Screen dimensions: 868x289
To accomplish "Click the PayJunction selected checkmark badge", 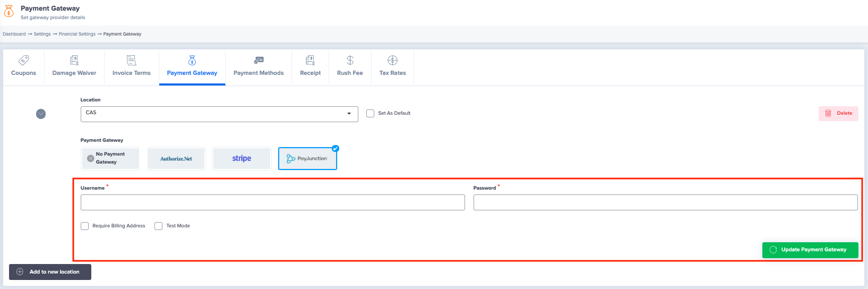I will tap(336, 148).
